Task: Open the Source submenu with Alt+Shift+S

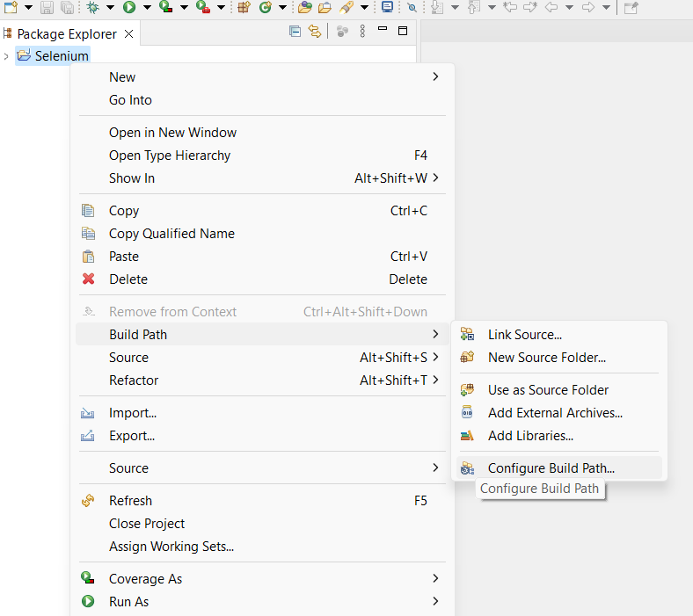Action: coord(262,358)
